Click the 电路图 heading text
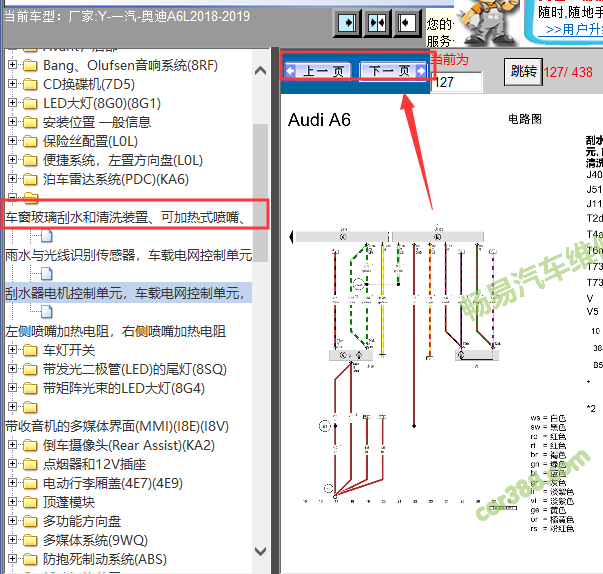 [x=525, y=119]
